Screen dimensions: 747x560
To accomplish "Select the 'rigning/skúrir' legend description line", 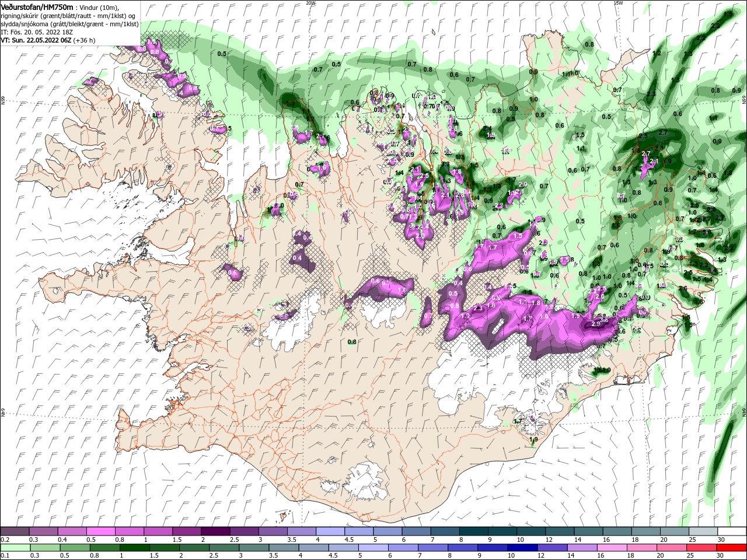I will 68,16.
